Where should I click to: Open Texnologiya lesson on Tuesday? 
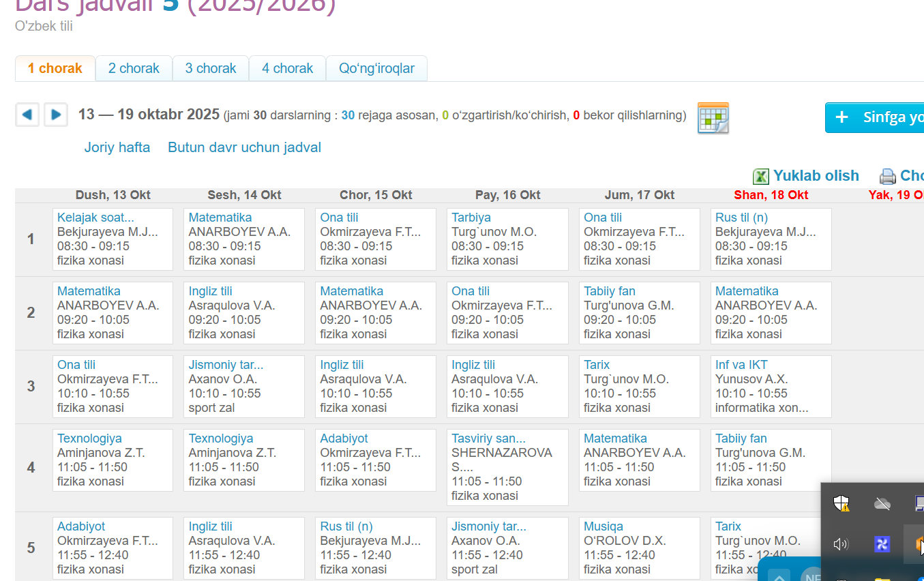click(x=221, y=438)
